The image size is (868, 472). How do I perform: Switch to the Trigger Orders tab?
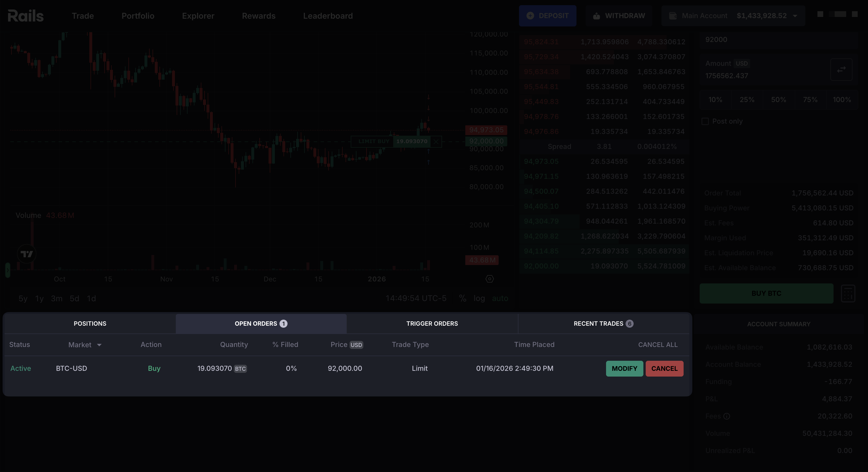click(x=432, y=324)
